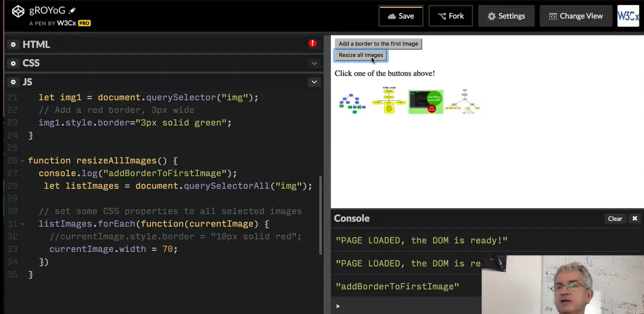644x314 pixels.
Task: Click first 'PAGE LOADED' console message
Action: [x=421, y=241]
